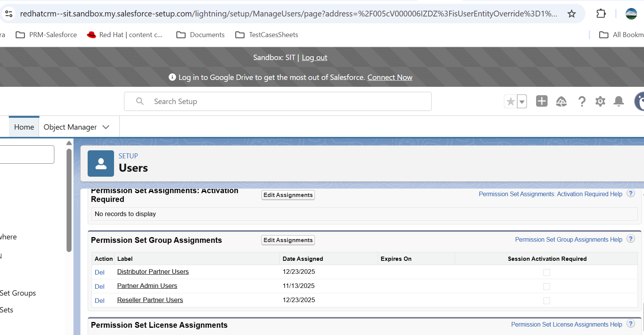Click the search magnifier icon in Setup search
The width and height of the screenshot is (644, 335).
140,101
